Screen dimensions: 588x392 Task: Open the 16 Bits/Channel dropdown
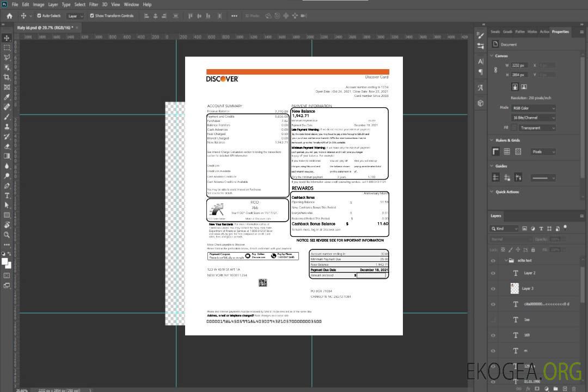(x=534, y=118)
